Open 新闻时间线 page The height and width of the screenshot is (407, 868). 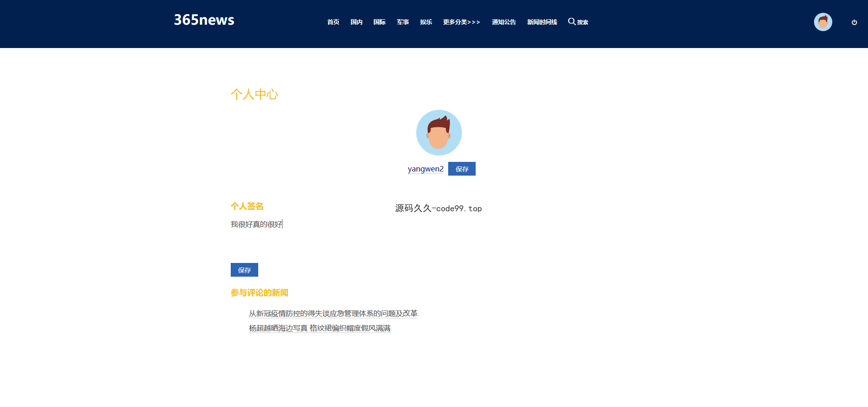(x=542, y=22)
